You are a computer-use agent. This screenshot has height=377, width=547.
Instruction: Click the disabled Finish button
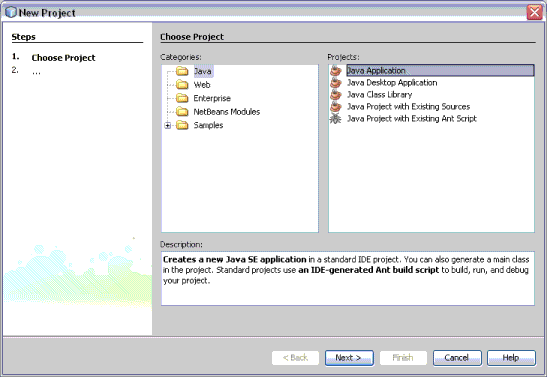click(x=403, y=358)
